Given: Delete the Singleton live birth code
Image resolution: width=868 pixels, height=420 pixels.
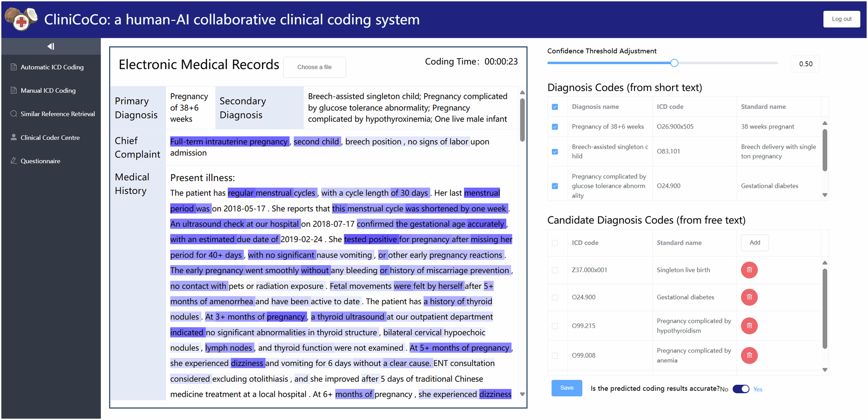Looking at the screenshot, I should tap(749, 270).
